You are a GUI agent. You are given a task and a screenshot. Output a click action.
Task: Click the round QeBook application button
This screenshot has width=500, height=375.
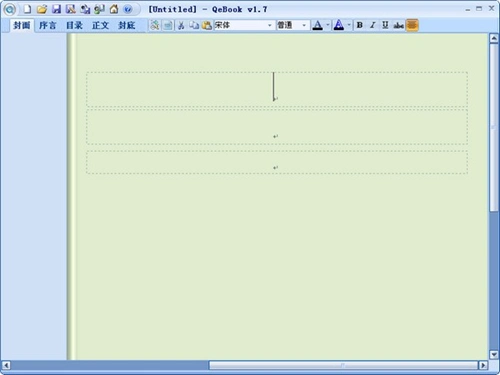(x=9, y=9)
